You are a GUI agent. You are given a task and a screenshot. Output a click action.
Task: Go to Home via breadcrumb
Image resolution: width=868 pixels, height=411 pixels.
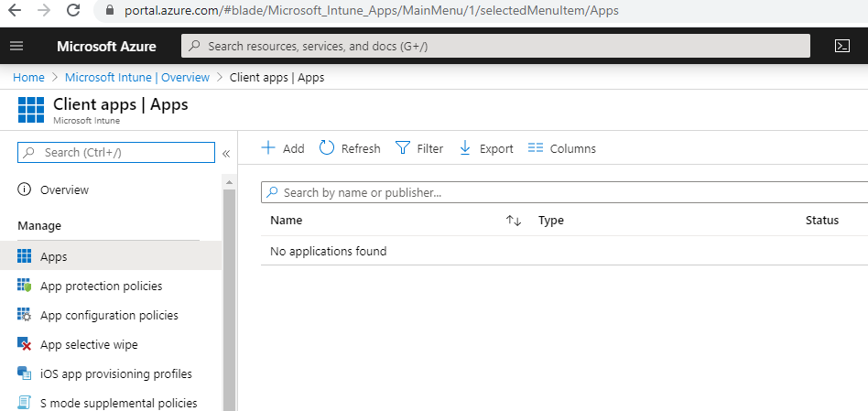[28, 78]
